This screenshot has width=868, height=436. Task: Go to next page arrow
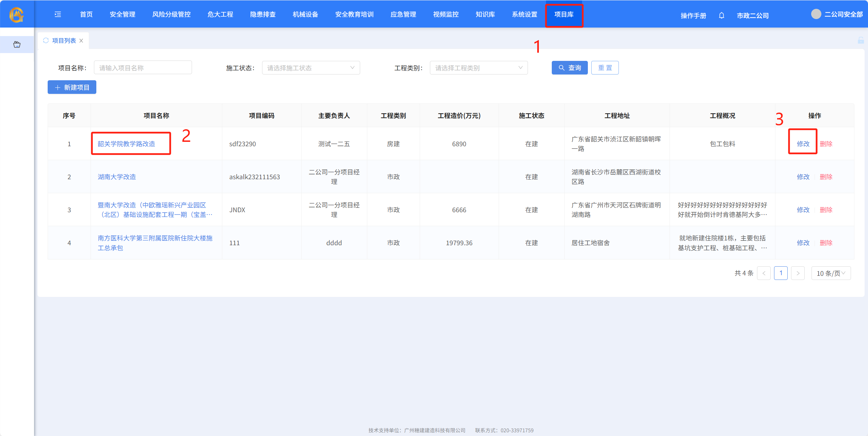pyautogui.click(x=798, y=273)
